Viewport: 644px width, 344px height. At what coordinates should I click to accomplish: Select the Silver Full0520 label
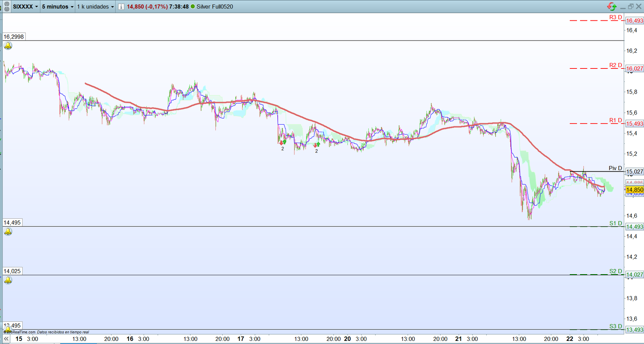point(215,6)
